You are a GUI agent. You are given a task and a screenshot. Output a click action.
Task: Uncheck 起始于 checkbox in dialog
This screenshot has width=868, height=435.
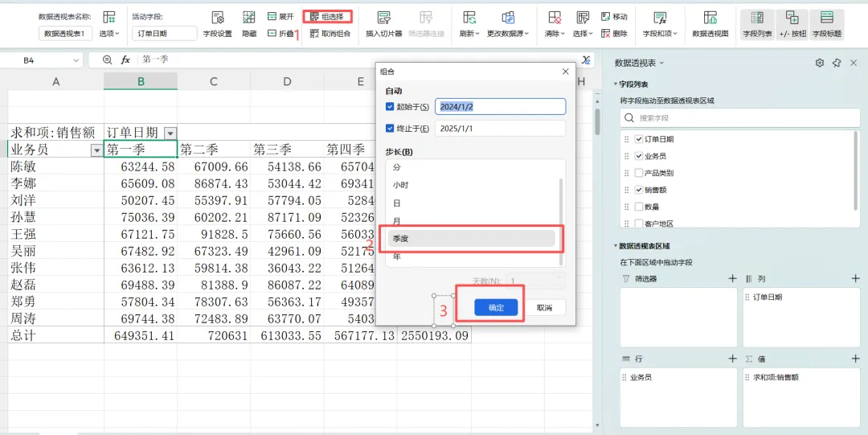390,106
